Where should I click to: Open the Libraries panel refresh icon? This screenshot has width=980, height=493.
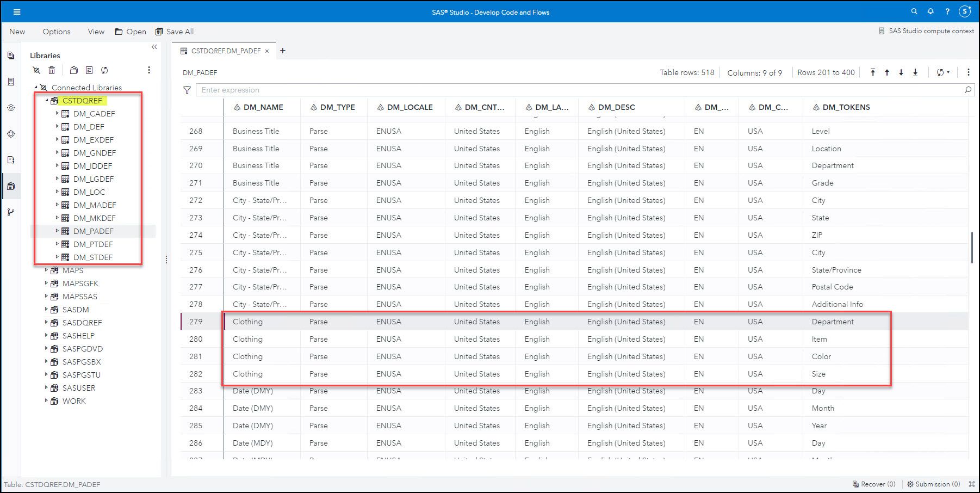[104, 70]
